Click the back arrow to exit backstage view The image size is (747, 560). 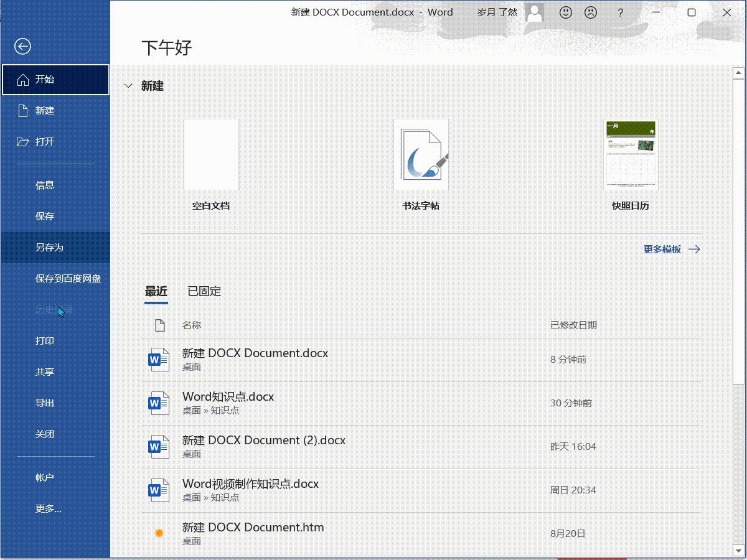(22, 46)
